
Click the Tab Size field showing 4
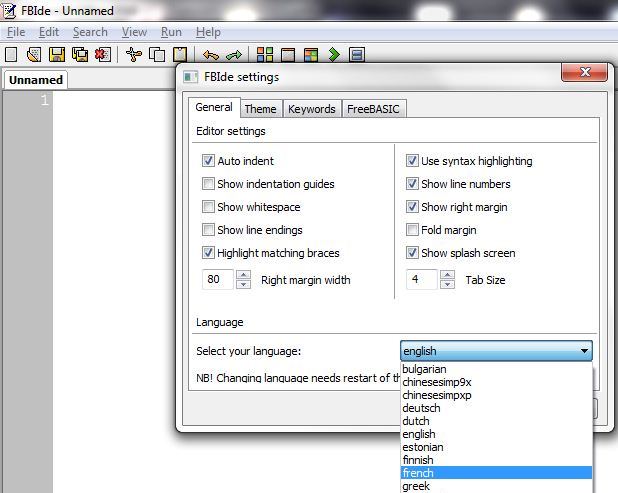tap(422, 279)
